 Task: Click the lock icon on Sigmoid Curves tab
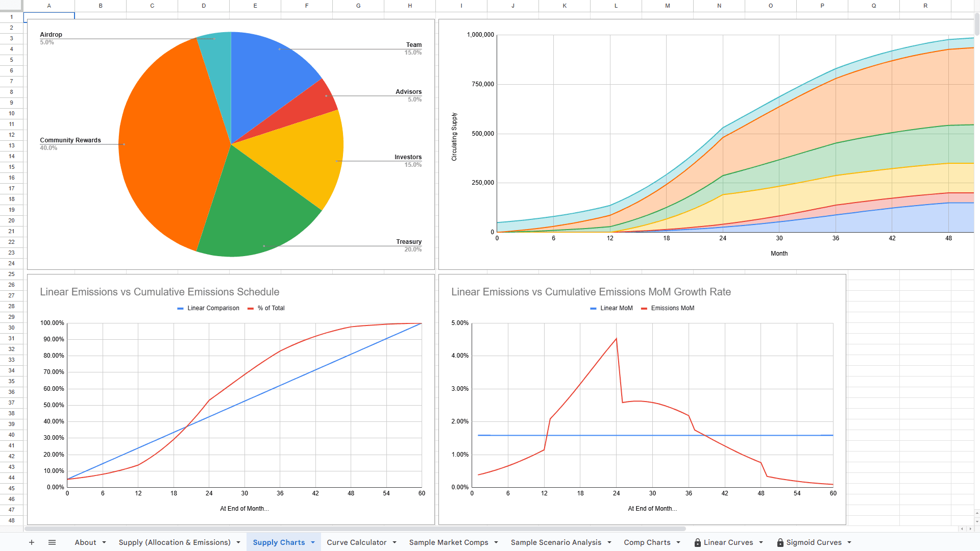(780, 542)
